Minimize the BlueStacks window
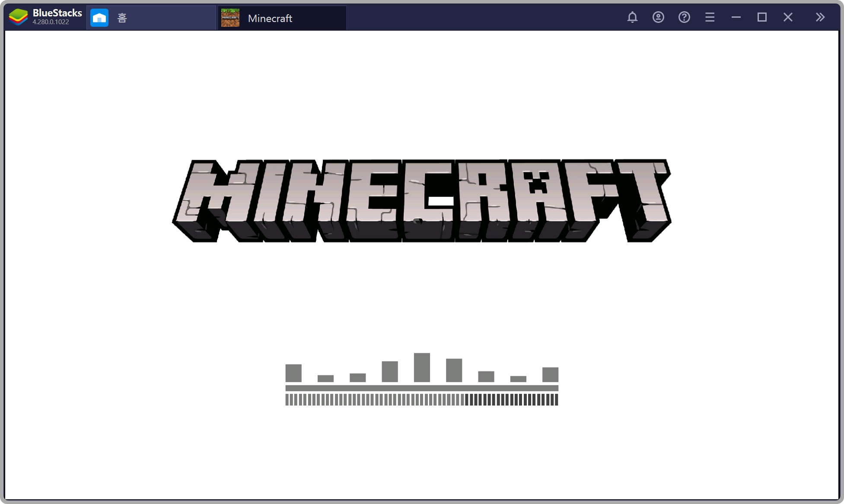844x504 pixels. [x=736, y=17]
